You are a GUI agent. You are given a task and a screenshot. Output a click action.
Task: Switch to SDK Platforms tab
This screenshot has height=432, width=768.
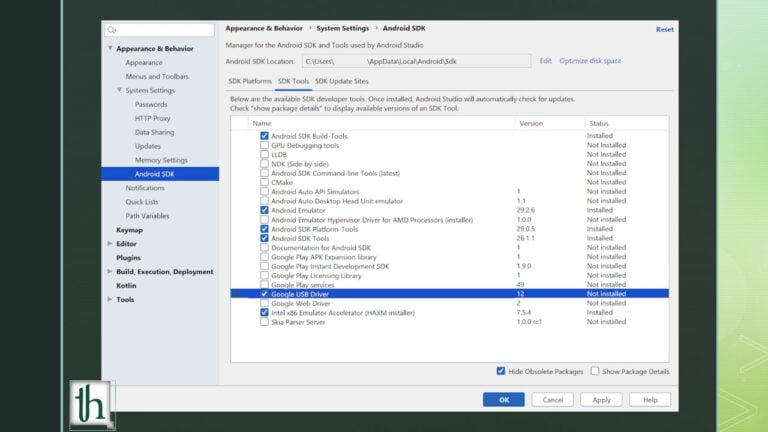tap(250, 81)
